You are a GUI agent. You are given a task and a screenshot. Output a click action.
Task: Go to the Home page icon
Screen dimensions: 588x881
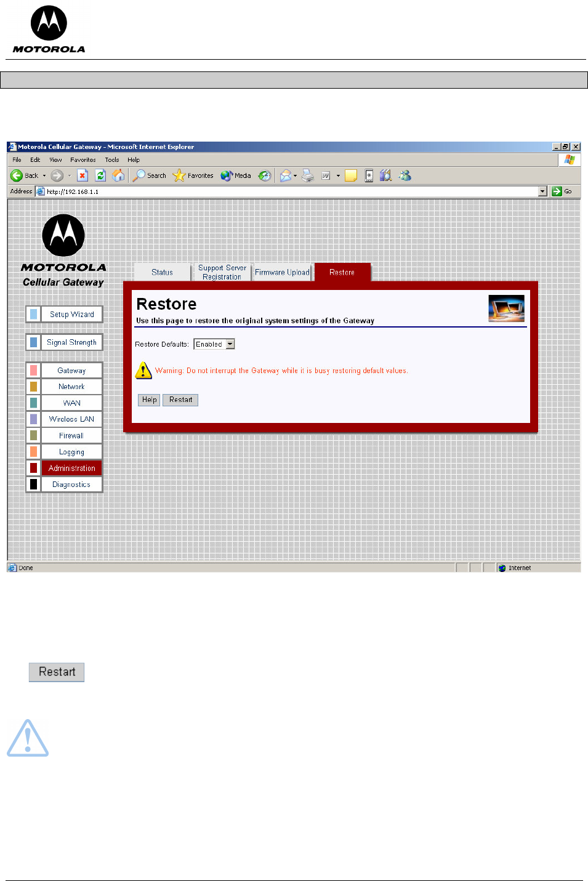pos(118,175)
